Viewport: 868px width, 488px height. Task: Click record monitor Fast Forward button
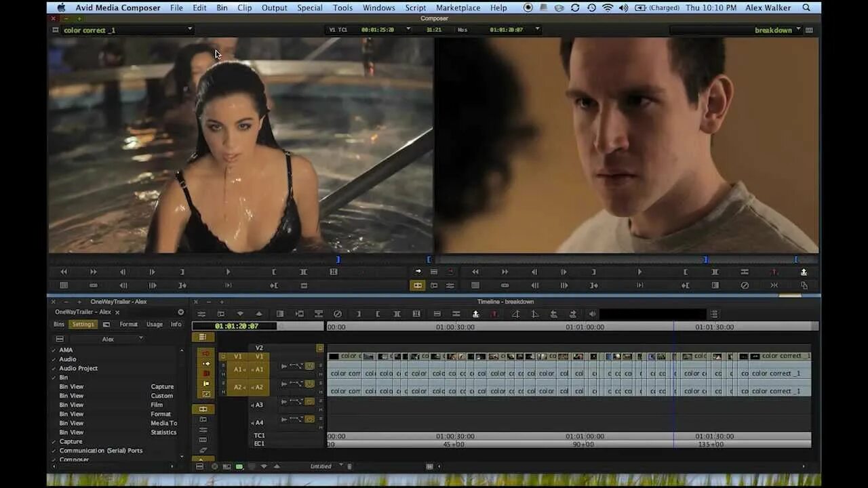pyautogui.click(x=505, y=272)
